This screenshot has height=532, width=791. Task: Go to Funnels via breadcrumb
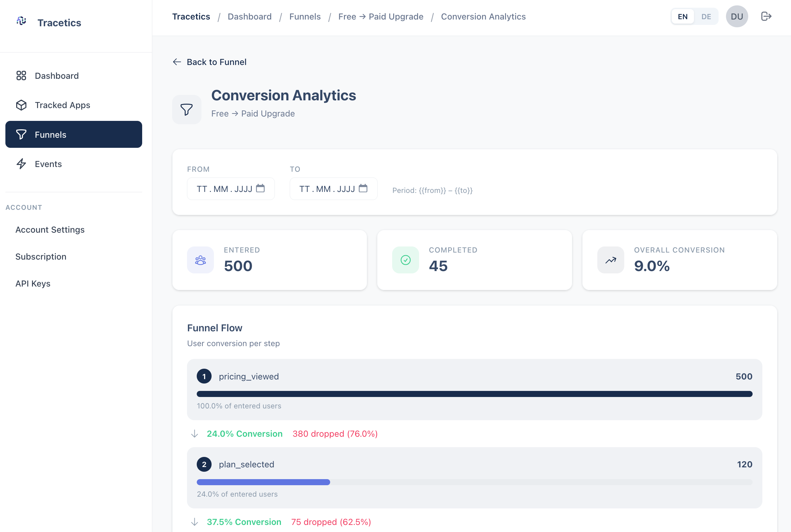tap(305, 16)
